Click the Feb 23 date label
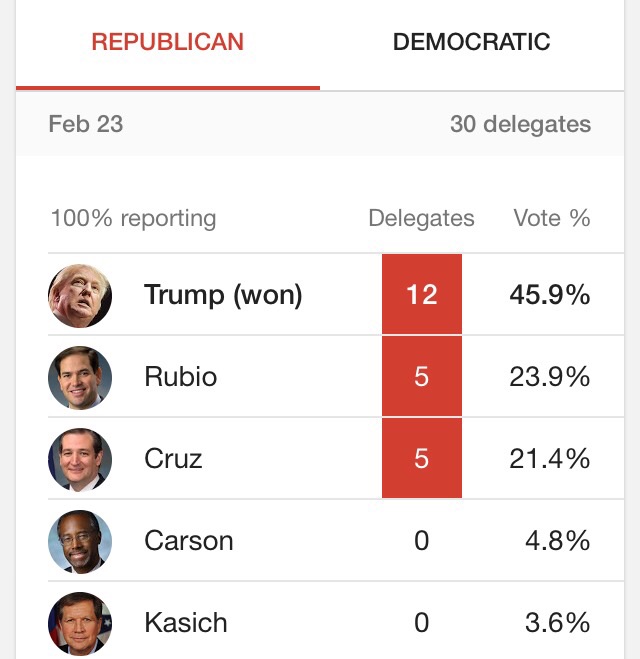Image resolution: width=640 pixels, height=659 pixels. pos(85,125)
